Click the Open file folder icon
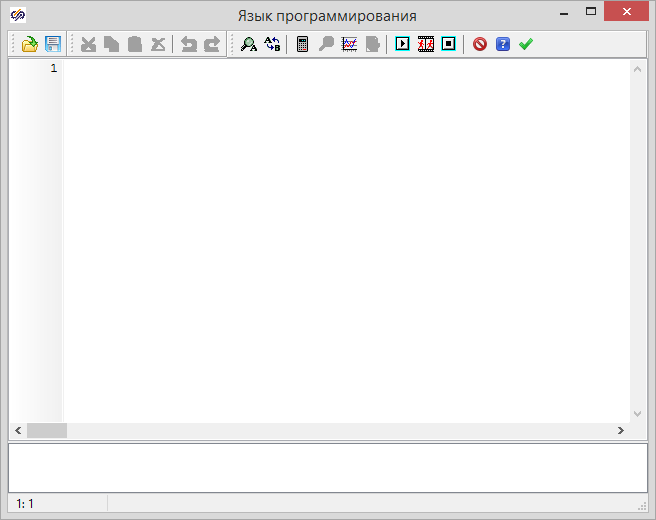The image size is (656, 520). 30,44
